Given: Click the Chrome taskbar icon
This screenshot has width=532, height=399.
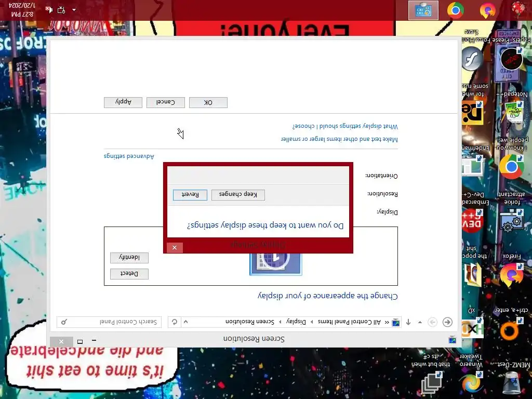Looking at the screenshot, I should (455, 10).
